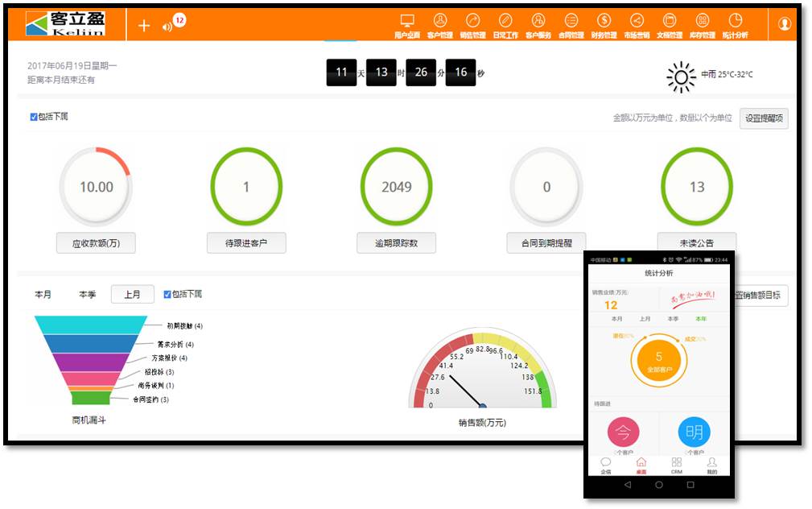This screenshot has width=812, height=509.
Task: Open the 统计分析 clock-chart icon
Action: (x=734, y=23)
